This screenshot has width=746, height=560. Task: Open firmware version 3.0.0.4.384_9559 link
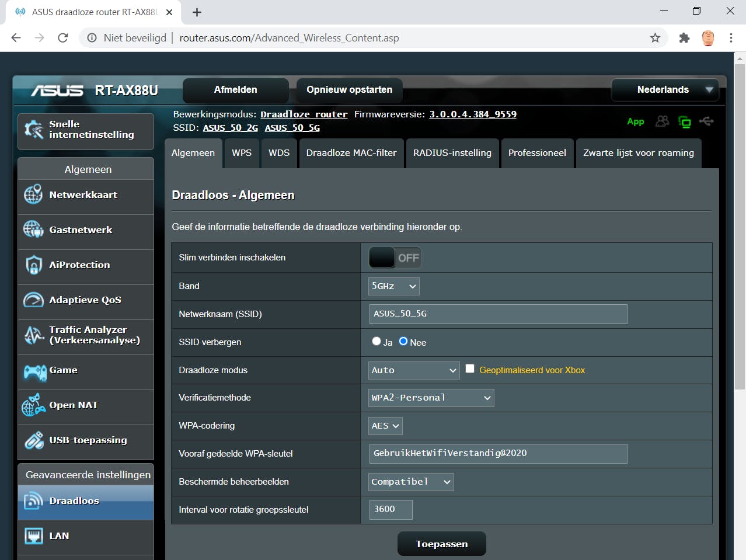coord(473,114)
